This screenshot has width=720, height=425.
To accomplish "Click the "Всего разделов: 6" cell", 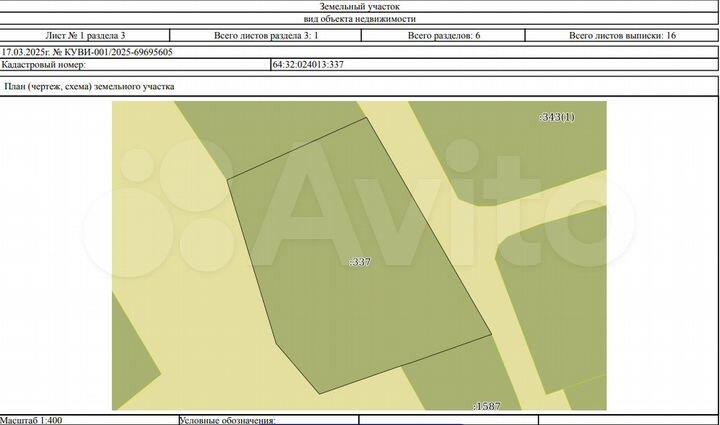I will click(x=444, y=35).
